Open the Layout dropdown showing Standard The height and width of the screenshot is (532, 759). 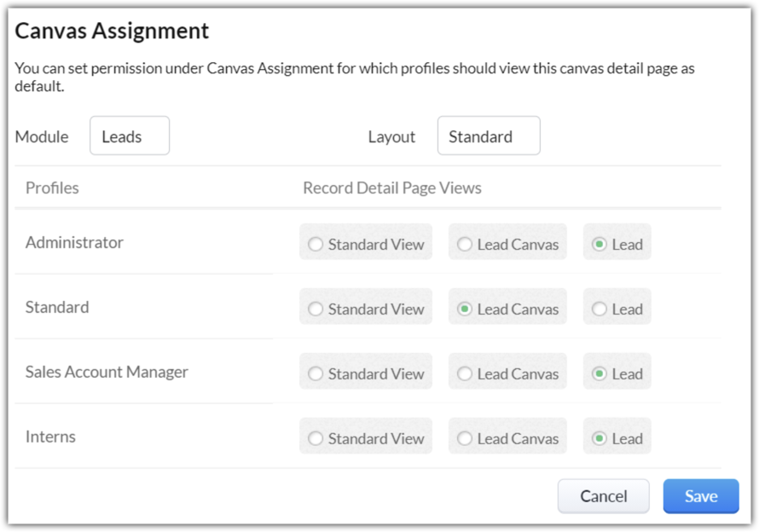(x=489, y=136)
